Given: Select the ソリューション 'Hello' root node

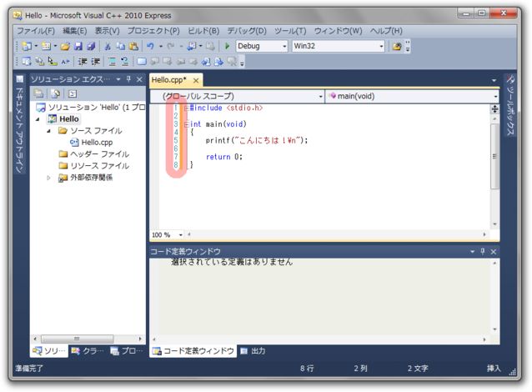Looking at the screenshot, I should point(91,108).
